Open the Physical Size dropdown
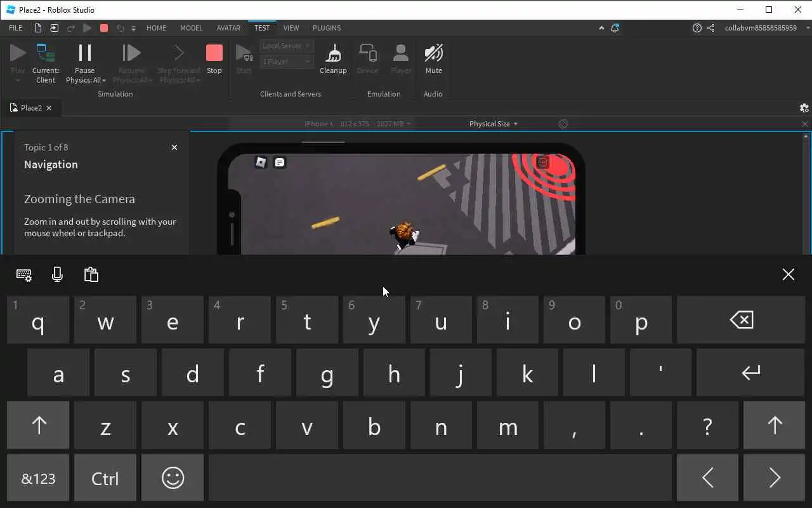This screenshot has width=812, height=508. point(493,124)
